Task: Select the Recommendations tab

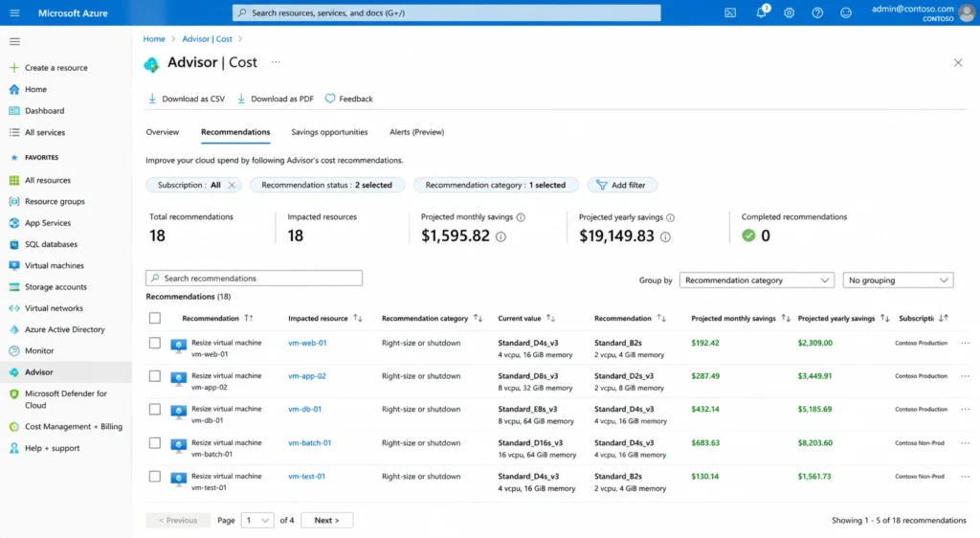Action: coord(235,132)
